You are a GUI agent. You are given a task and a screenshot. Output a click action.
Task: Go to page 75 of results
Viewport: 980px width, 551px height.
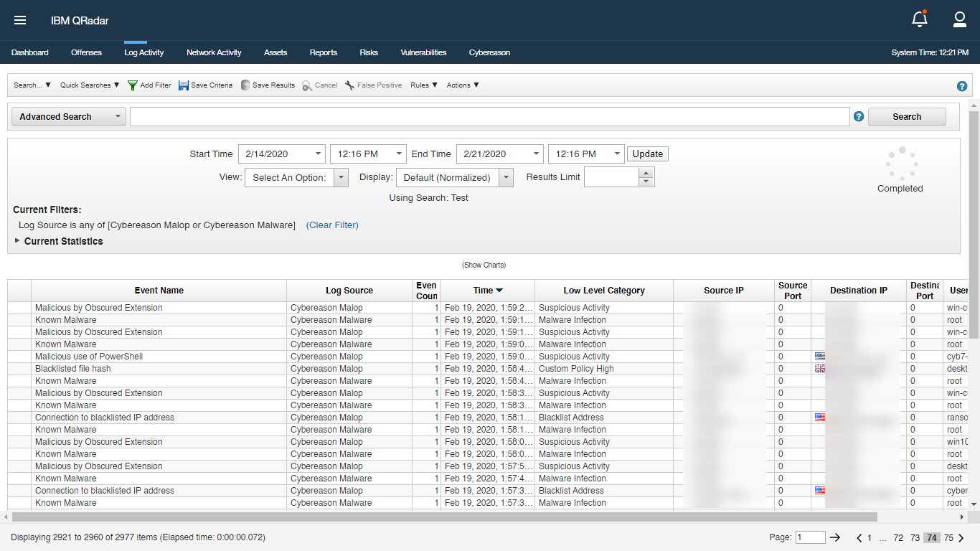coord(948,537)
